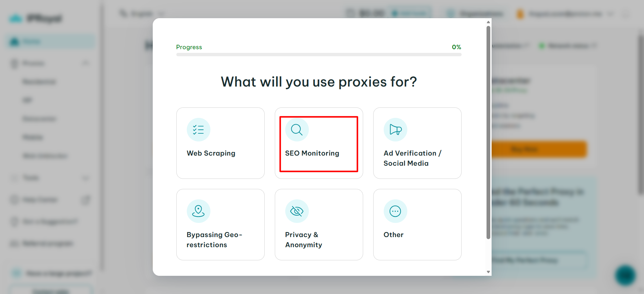Click the blurred orange button behind the modal
Screen dimensions: 644x294
tap(539, 149)
